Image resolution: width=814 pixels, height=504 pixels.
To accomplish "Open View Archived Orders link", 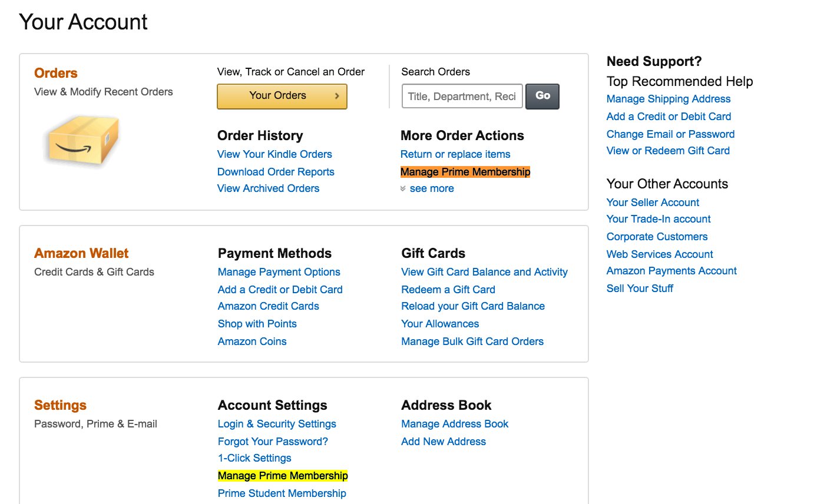I will 268,188.
